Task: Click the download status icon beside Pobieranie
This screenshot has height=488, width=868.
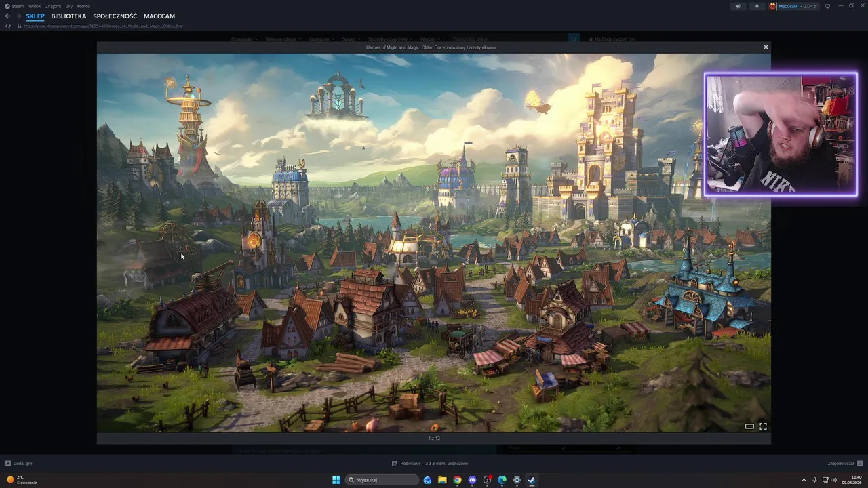Action: point(395,464)
